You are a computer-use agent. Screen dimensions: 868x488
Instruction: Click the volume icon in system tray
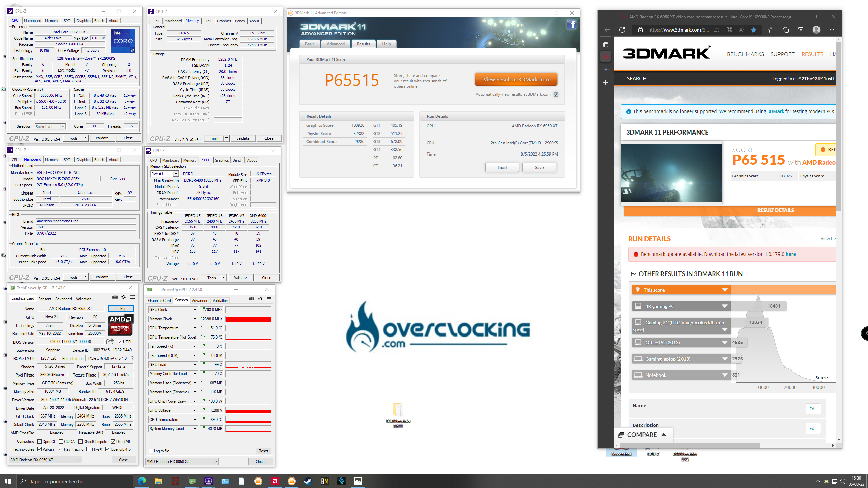(x=842, y=481)
